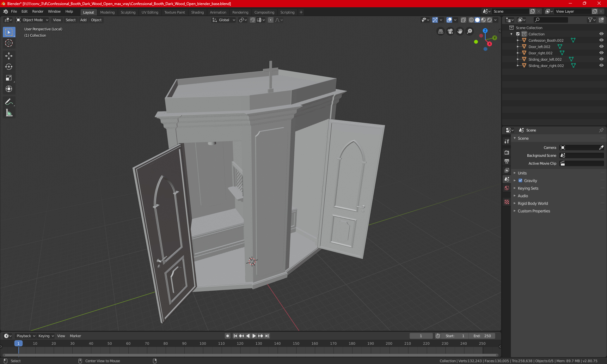Open the File menu

[x=14, y=11]
